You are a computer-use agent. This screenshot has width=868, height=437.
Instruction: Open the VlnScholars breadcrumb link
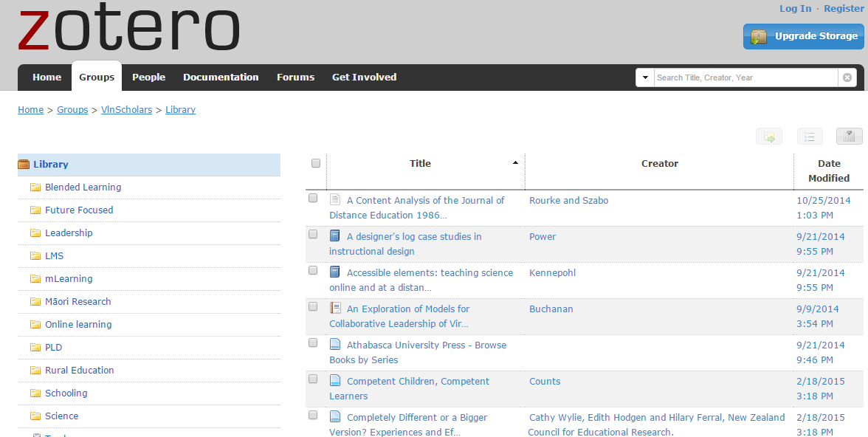(x=126, y=109)
